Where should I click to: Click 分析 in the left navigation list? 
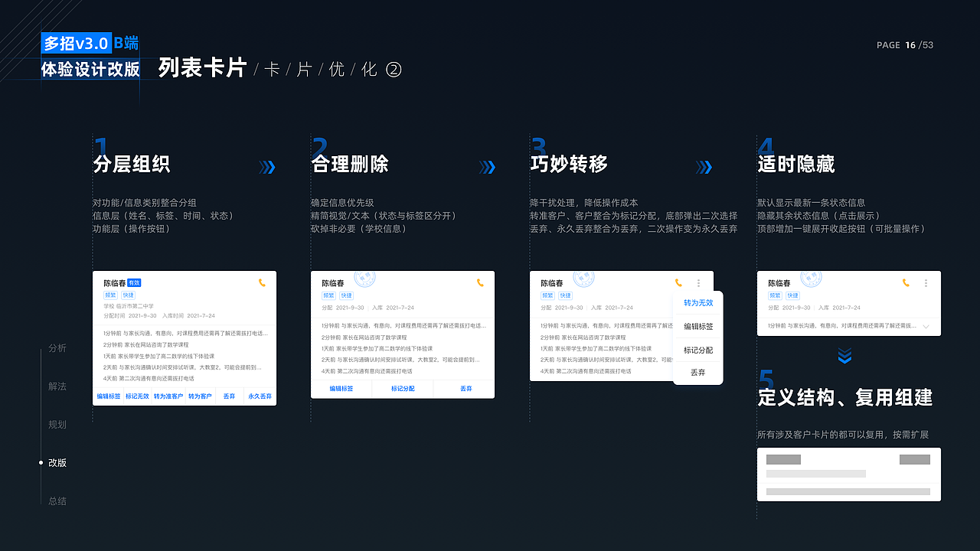point(57,348)
